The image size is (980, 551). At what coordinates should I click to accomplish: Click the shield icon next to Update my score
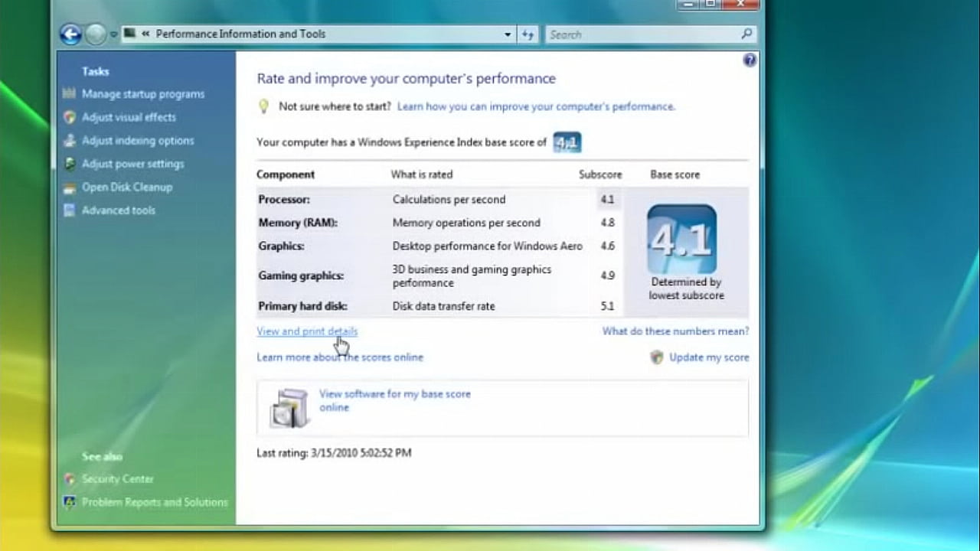(656, 357)
